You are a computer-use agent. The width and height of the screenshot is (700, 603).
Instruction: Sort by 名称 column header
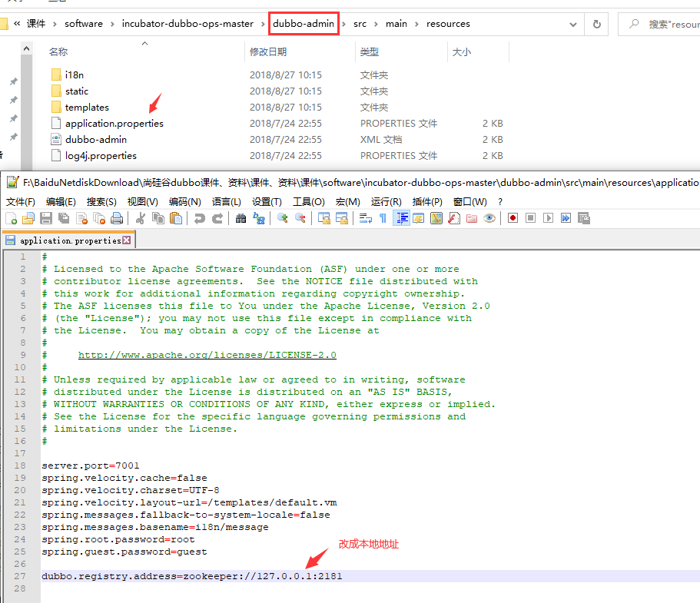(x=58, y=51)
